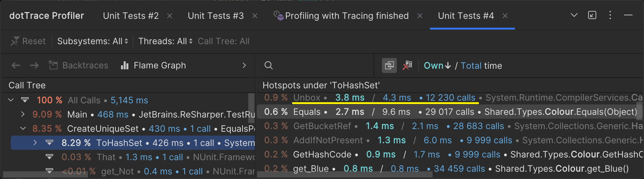The image size is (644, 179).
Task: Switch to Profiling with Tracing finished tab
Action: 346,16
